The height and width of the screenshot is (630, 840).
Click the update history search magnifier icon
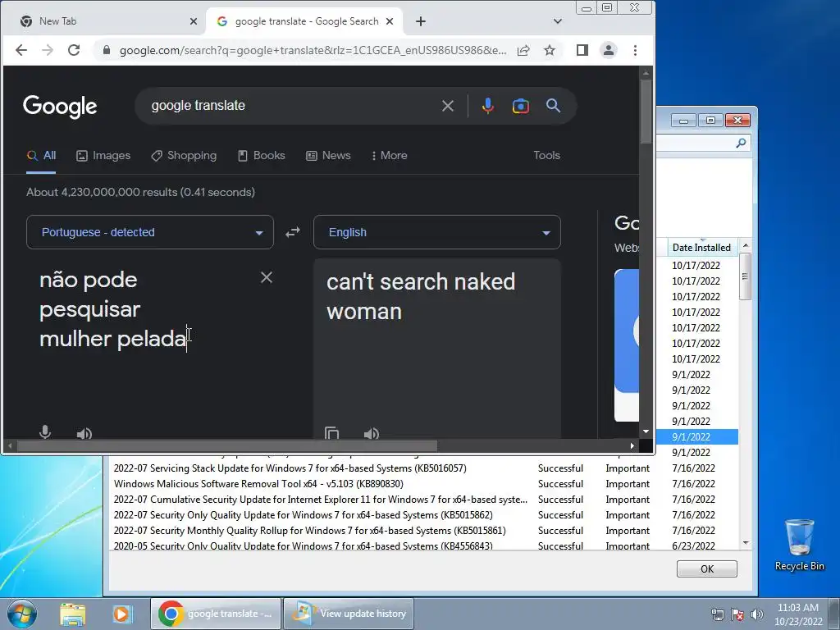(742, 143)
